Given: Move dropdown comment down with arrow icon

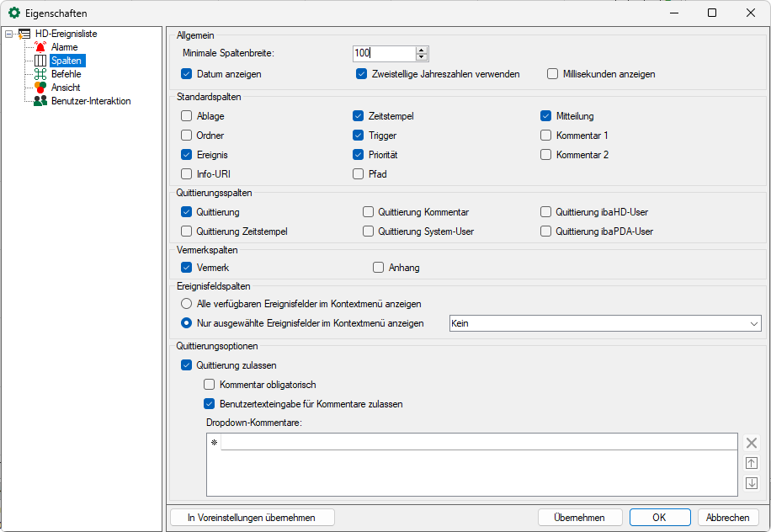Looking at the screenshot, I should click(752, 483).
